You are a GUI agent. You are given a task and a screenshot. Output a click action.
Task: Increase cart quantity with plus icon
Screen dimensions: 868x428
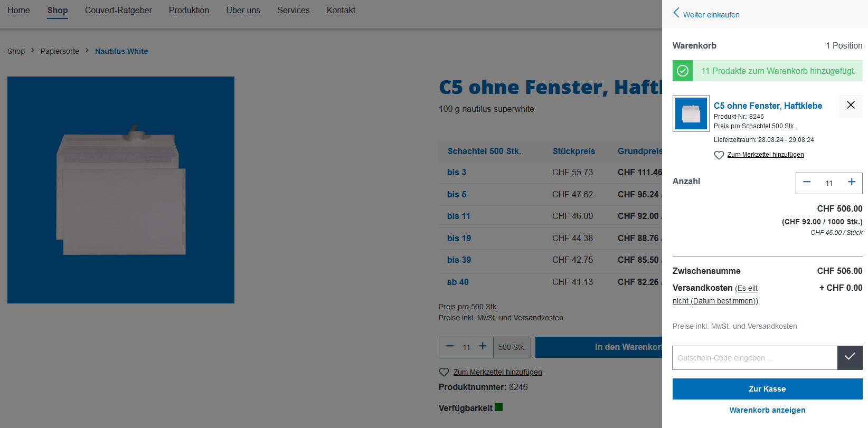tap(851, 183)
